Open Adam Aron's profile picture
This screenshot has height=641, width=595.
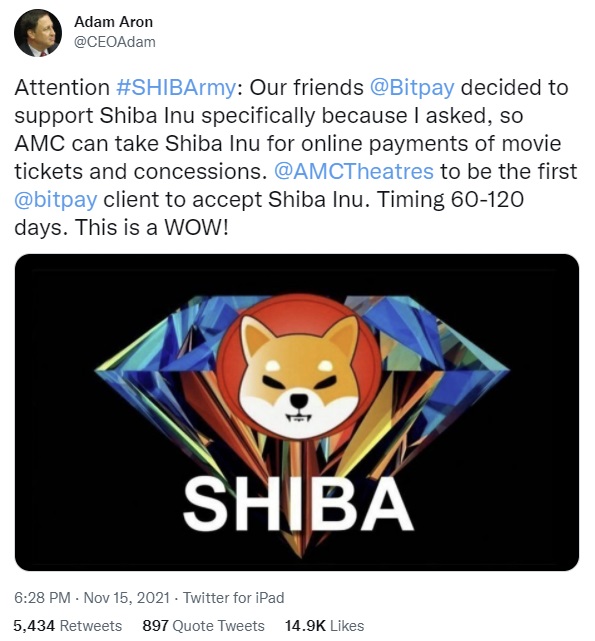38,33
